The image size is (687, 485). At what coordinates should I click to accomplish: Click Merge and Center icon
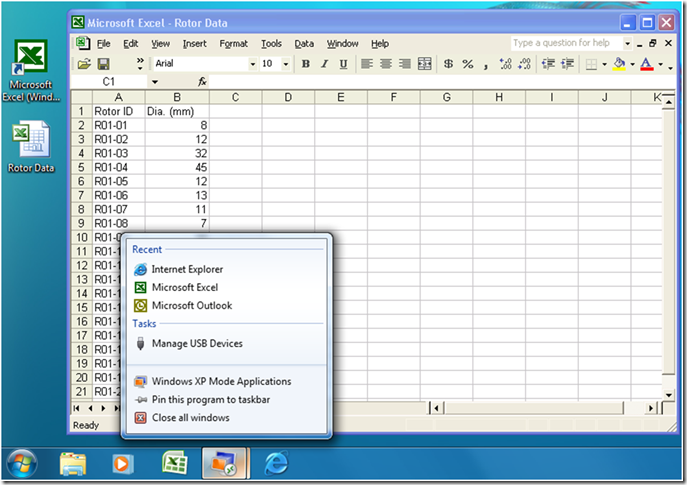tap(425, 64)
